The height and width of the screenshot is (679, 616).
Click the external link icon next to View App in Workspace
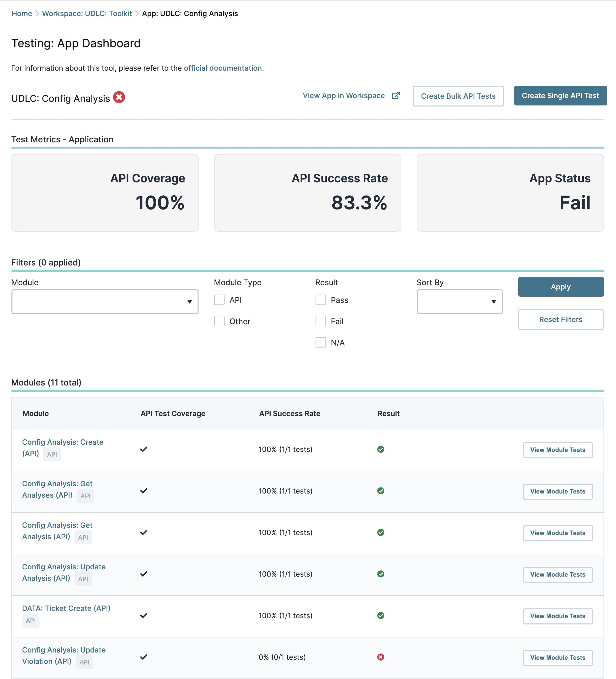tap(396, 96)
